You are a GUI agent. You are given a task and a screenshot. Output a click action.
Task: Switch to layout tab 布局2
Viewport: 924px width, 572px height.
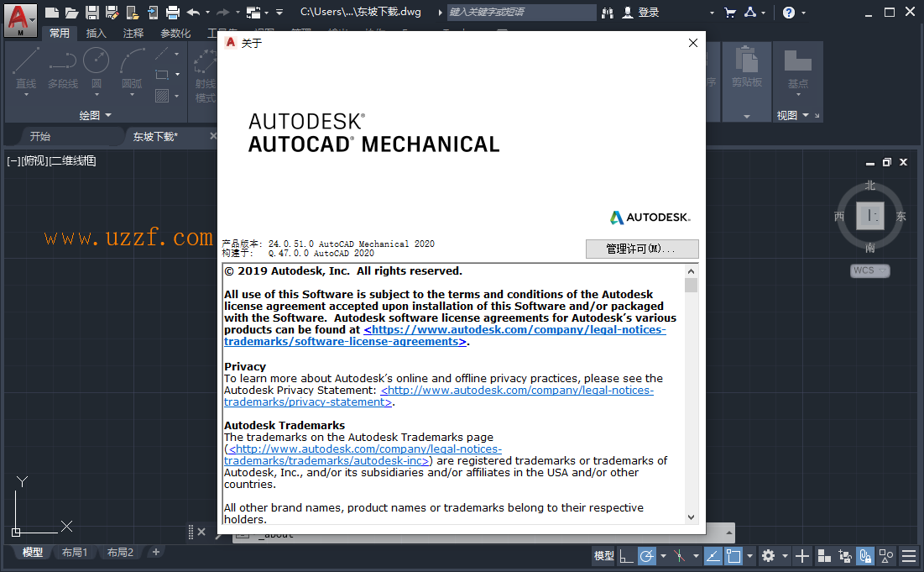pos(120,553)
